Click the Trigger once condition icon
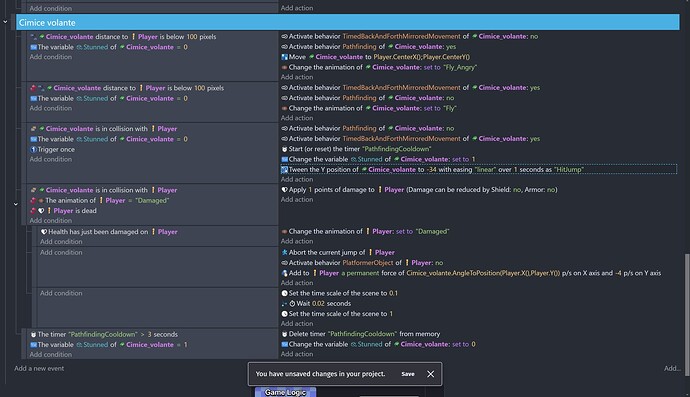The width and height of the screenshot is (690, 397). [x=33, y=149]
